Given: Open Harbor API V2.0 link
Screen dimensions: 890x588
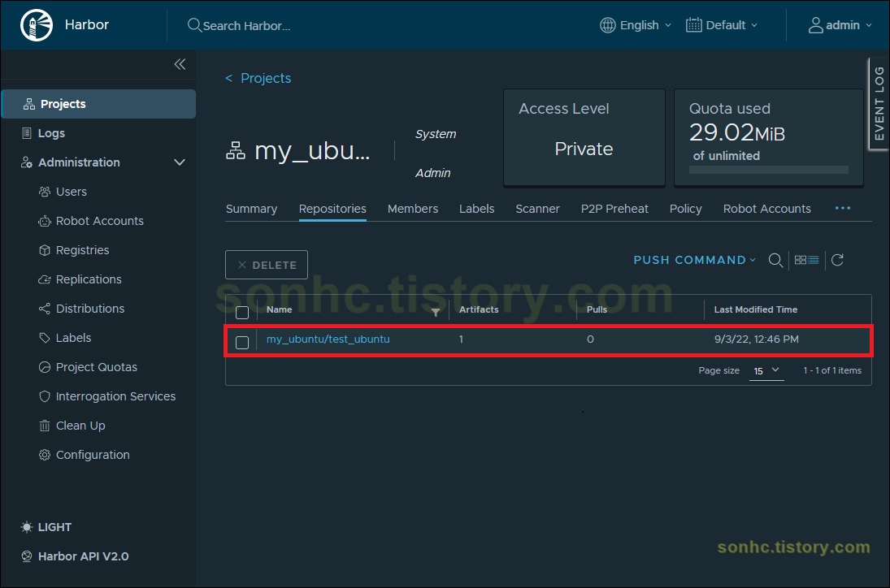Looking at the screenshot, I should (74, 556).
